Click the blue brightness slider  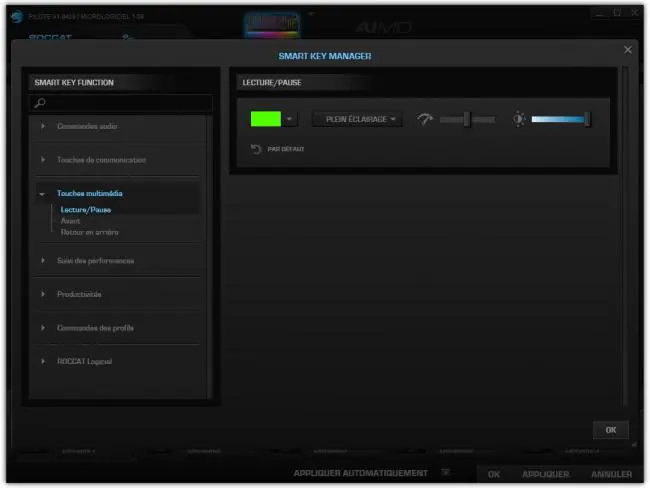(560, 119)
